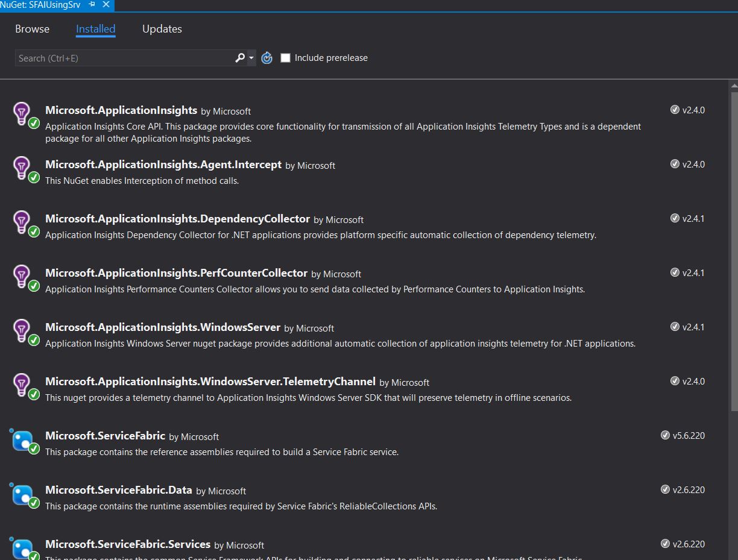Click the ReliableCollections APIs description text

pos(241,506)
